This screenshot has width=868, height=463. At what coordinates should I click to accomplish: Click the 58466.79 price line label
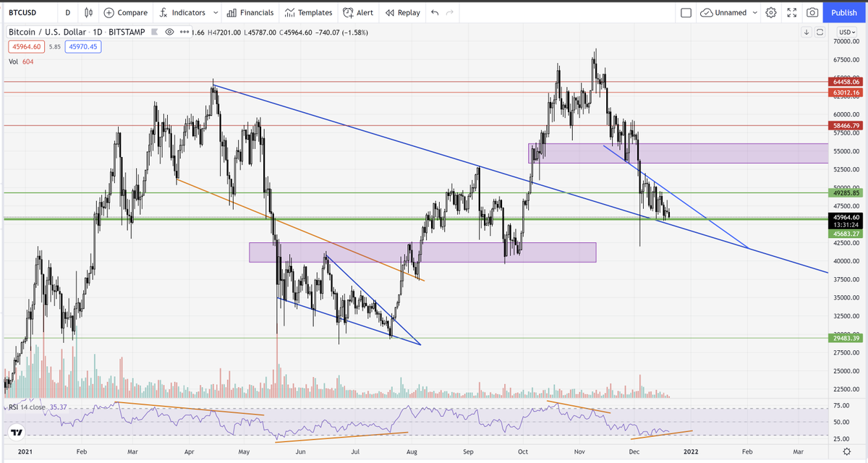846,126
